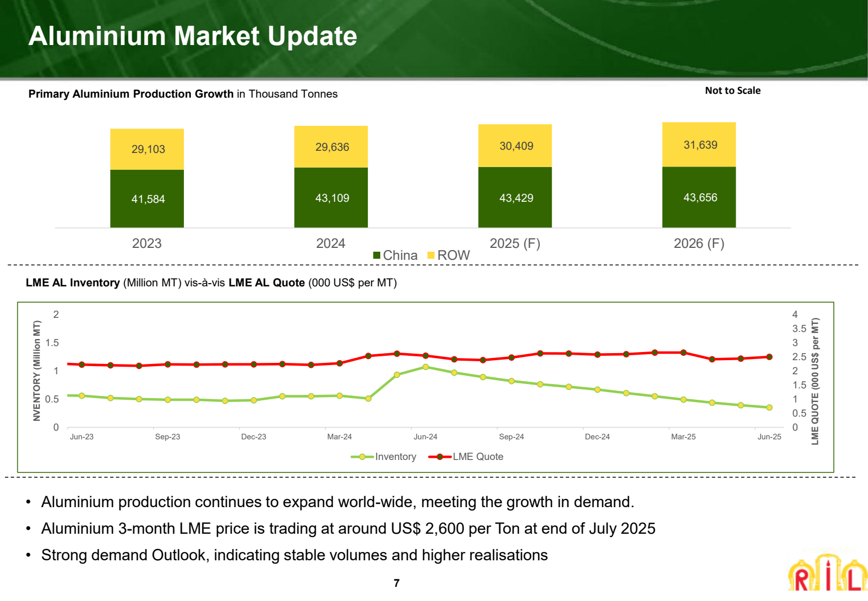
Task: Click the "LME Quote" legend text
Action: coord(478,457)
